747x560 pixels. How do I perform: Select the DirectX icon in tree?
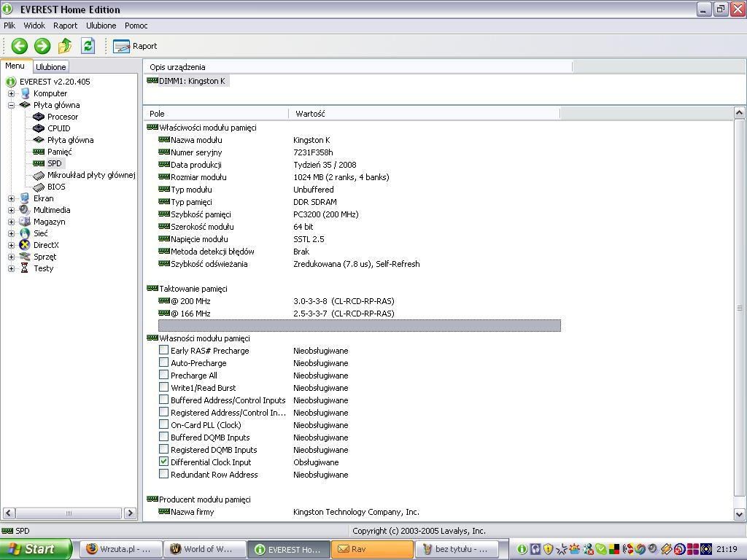[x=25, y=245]
